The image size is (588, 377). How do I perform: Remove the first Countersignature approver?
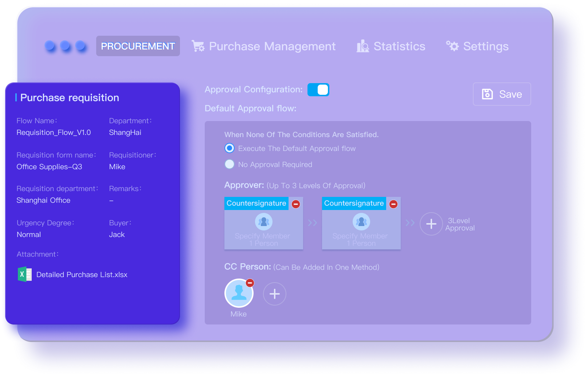click(x=296, y=204)
